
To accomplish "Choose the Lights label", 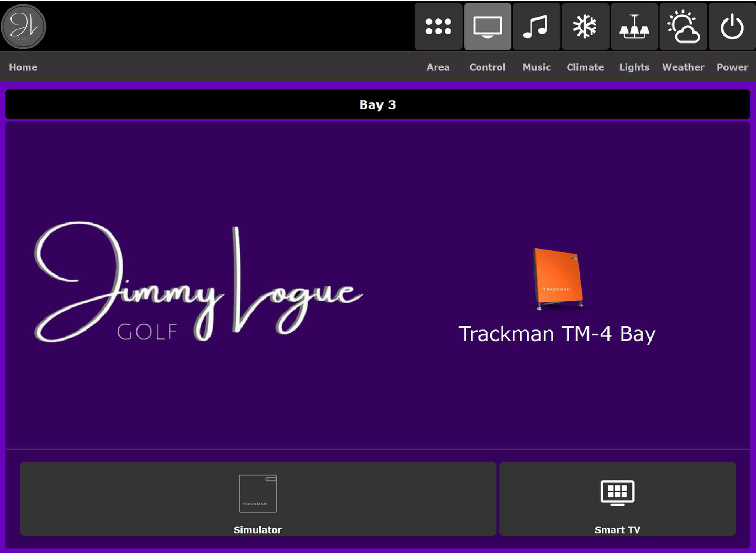I will (x=634, y=67).
